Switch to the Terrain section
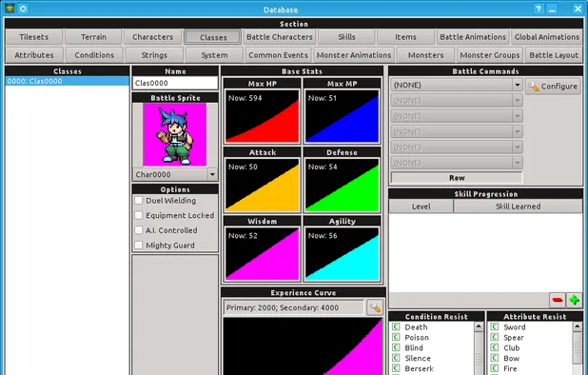588x375 pixels. pos(93,37)
